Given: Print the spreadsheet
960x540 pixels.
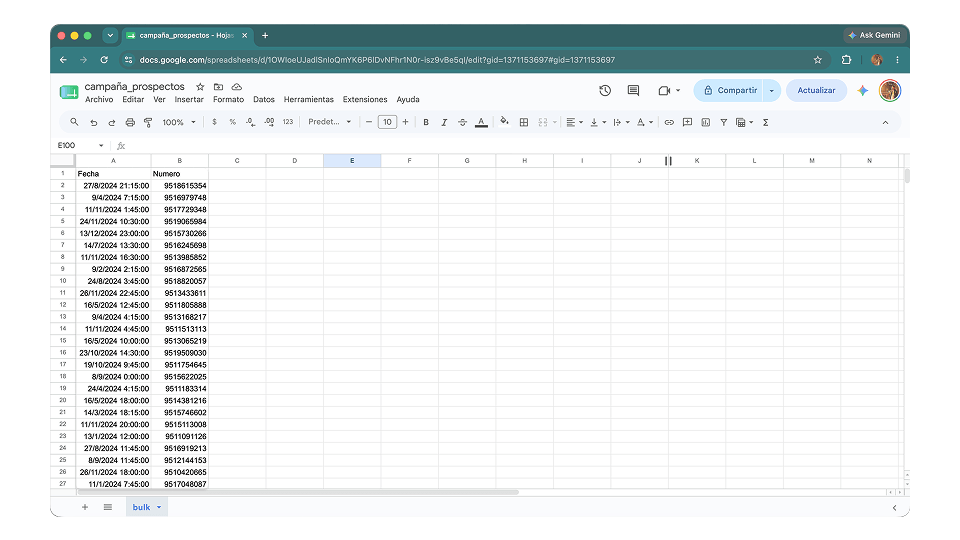Looking at the screenshot, I should (x=130, y=122).
